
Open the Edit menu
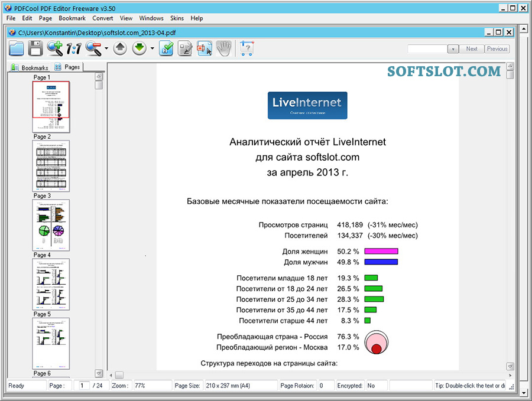(27, 18)
